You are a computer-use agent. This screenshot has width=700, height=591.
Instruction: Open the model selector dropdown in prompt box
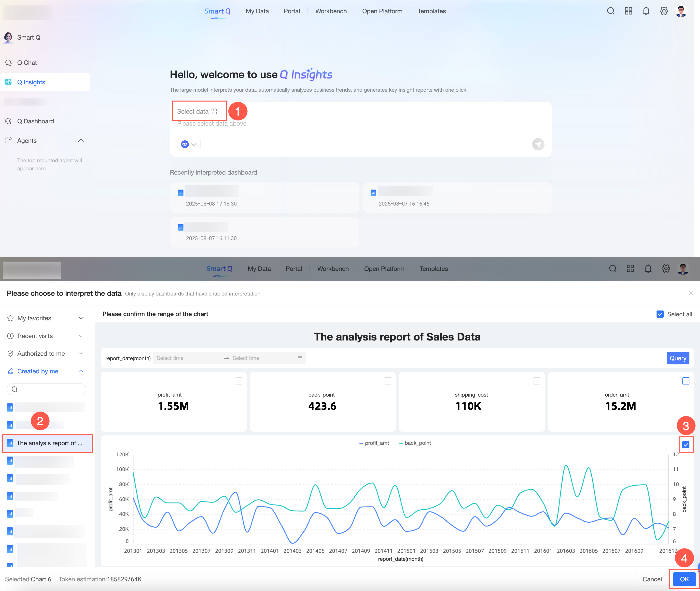(x=189, y=144)
